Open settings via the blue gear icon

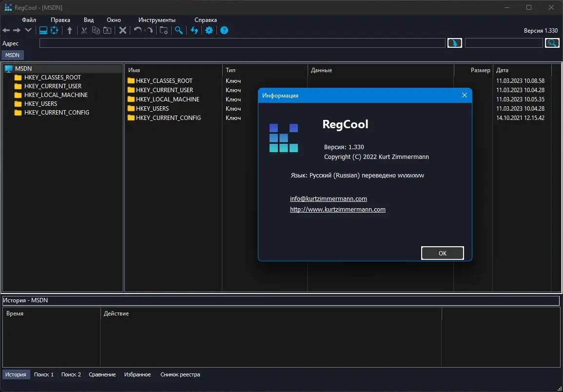(x=209, y=30)
